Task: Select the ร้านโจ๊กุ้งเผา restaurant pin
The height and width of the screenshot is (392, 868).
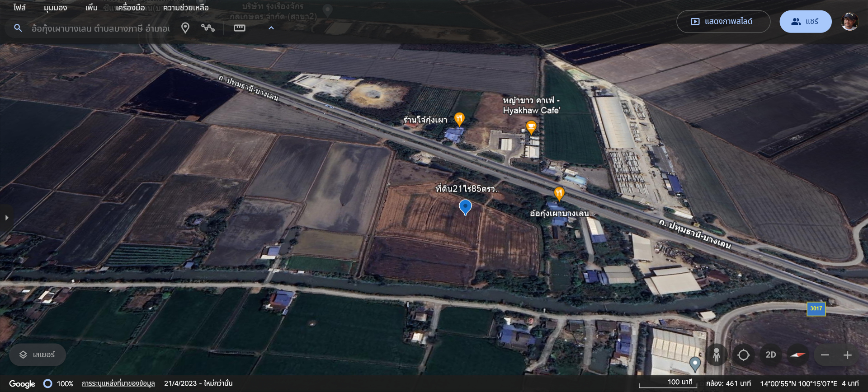Action: (459, 119)
